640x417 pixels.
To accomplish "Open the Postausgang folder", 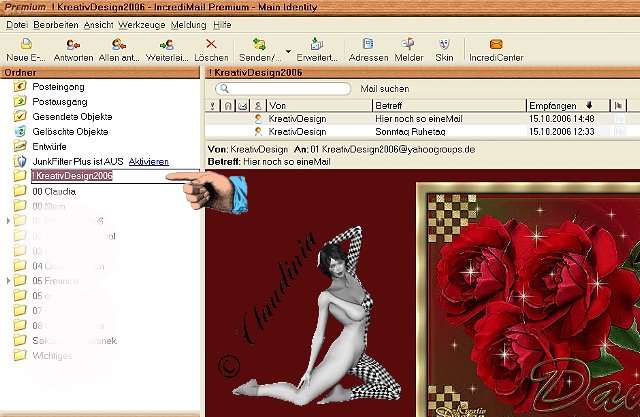I will pyautogui.click(x=60, y=102).
